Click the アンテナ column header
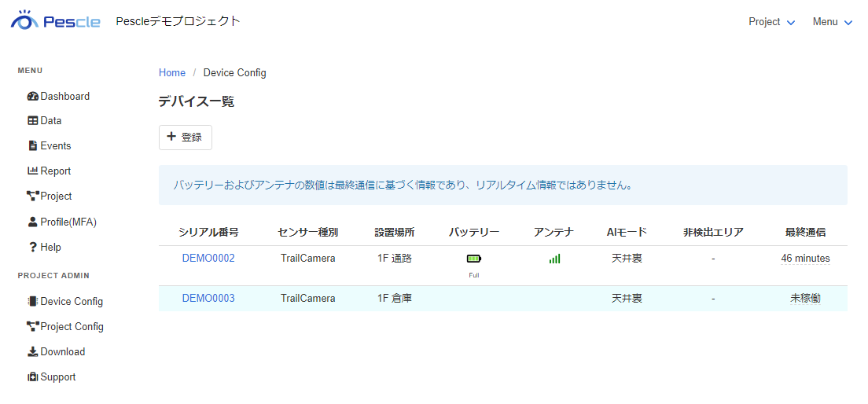 (x=554, y=233)
